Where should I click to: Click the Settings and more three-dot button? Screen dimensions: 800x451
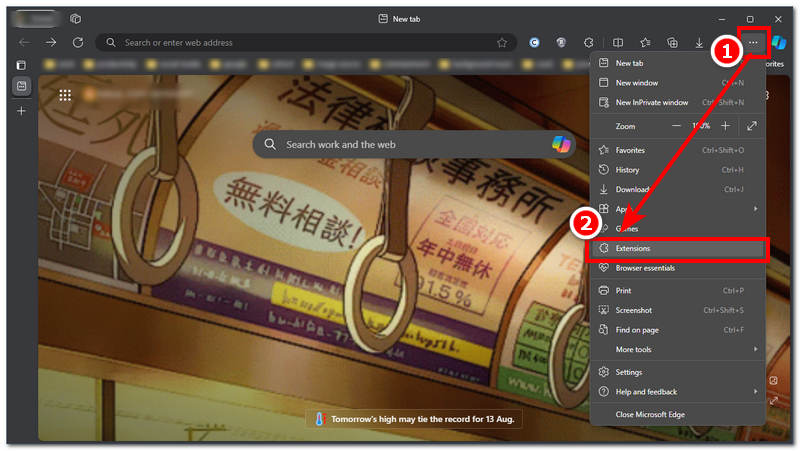[x=753, y=42]
